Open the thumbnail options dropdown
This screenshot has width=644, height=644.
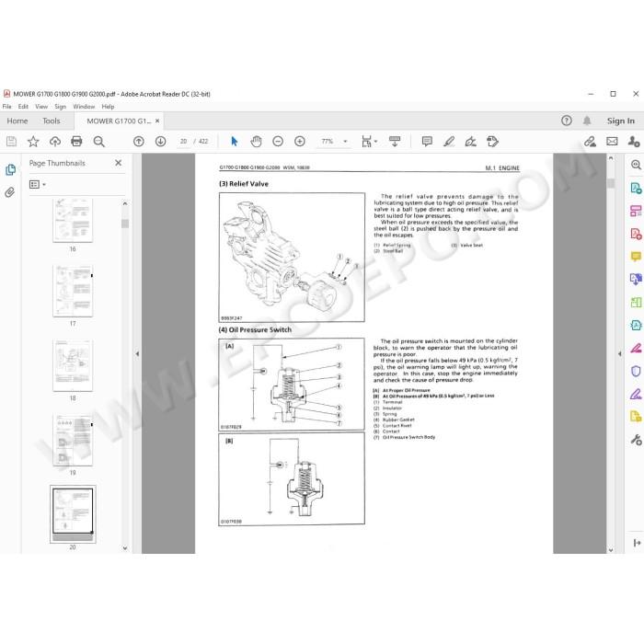(38, 184)
